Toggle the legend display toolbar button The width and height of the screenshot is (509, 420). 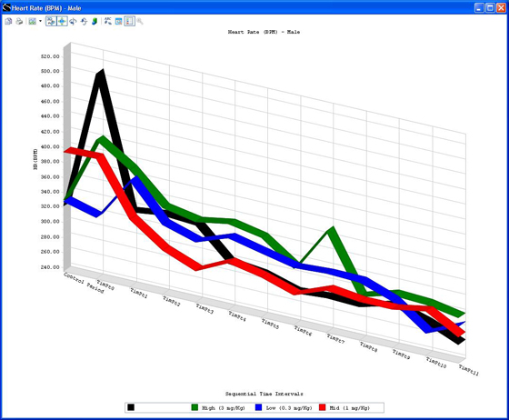(129, 22)
